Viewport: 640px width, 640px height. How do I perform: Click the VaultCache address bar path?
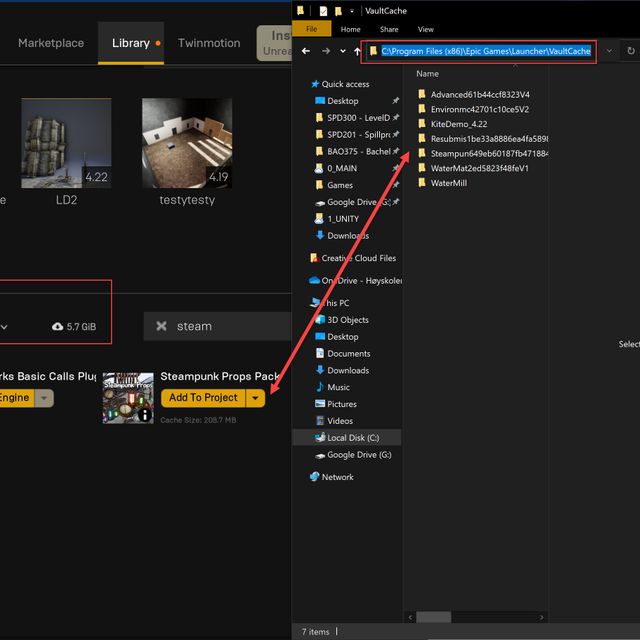[x=486, y=51]
